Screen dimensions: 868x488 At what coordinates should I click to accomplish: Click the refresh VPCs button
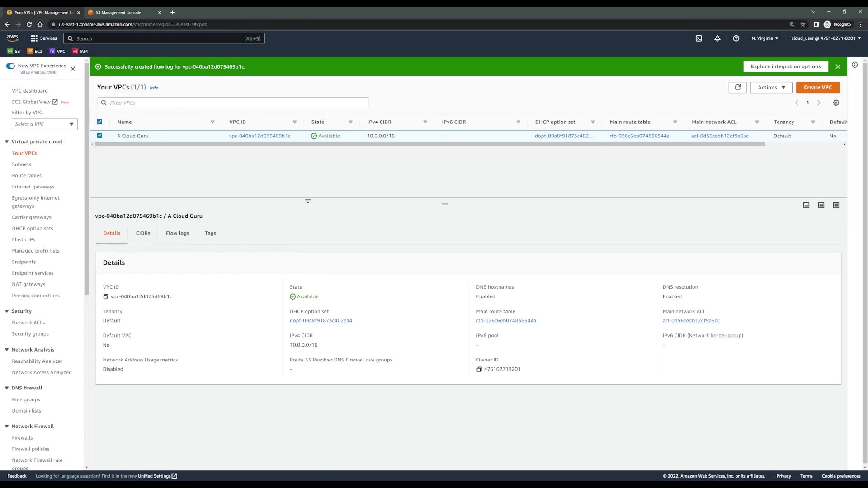coord(737,88)
